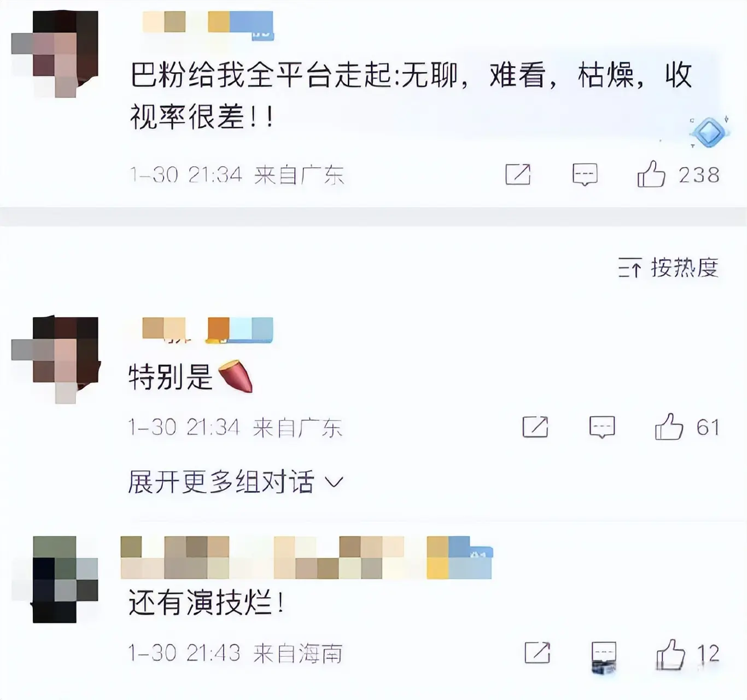This screenshot has height=700, width=747.
Task: Reply to the 还有演技烂 comment
Action: [604, 654]
